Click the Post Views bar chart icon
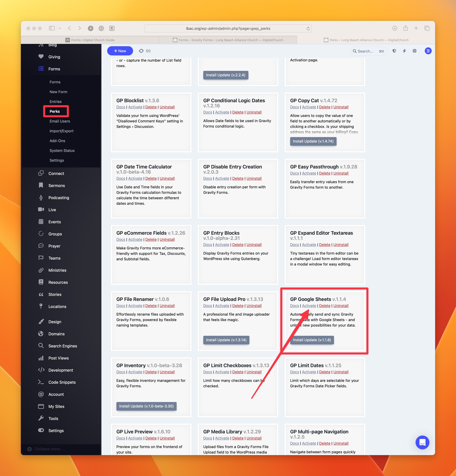 pos(41,358)
